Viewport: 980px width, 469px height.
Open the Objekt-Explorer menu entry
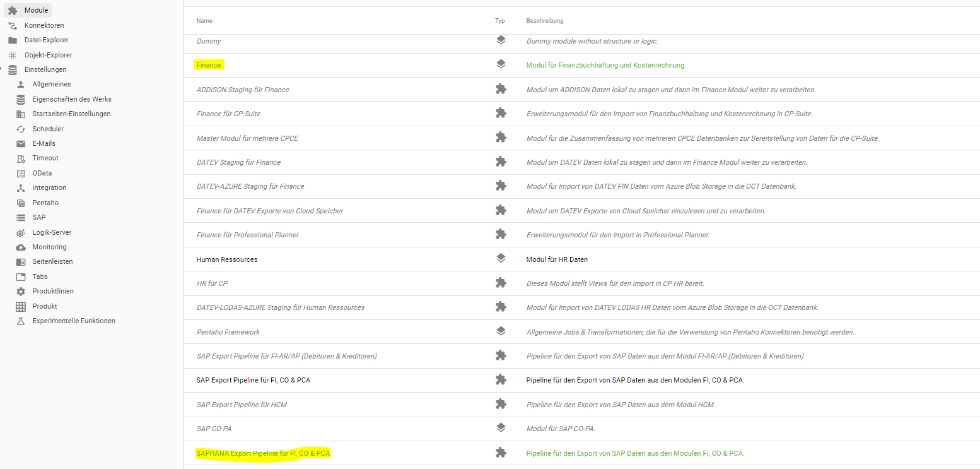(x=48, y=55)
